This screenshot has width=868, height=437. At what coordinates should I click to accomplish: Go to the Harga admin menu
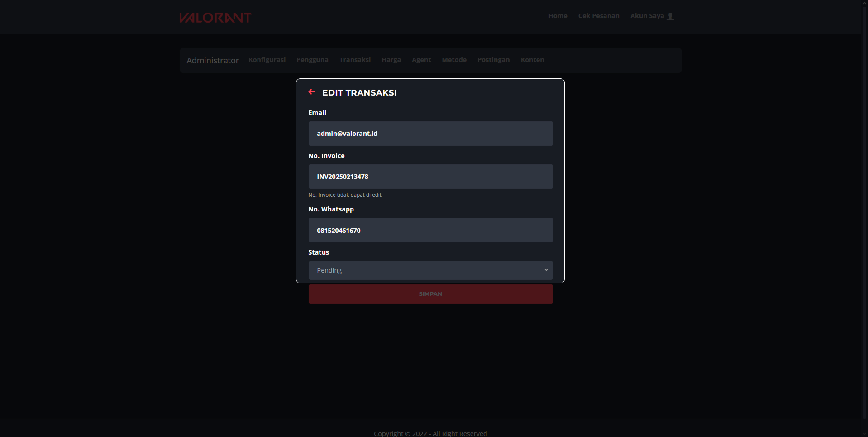pos(391,60)
